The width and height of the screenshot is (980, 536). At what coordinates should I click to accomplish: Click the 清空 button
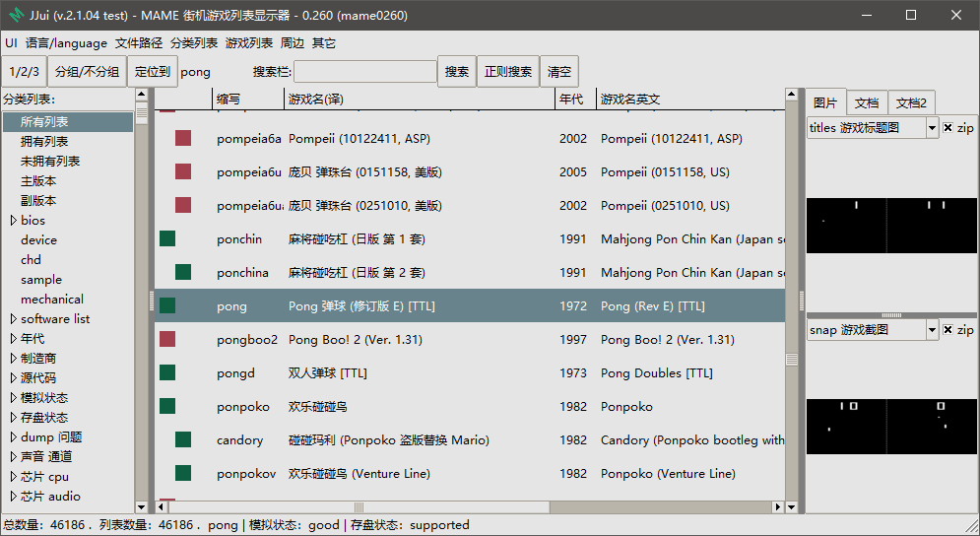point(559,71)
